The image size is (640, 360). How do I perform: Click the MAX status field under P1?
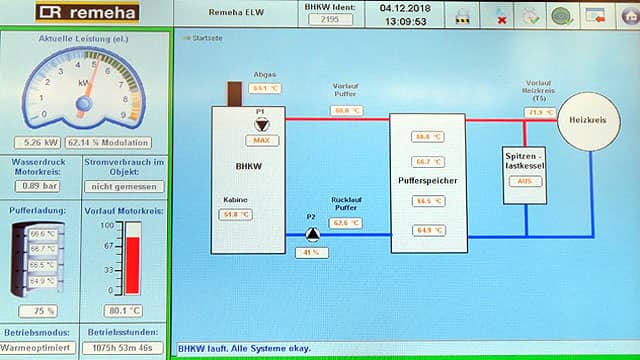coord(262,140)
